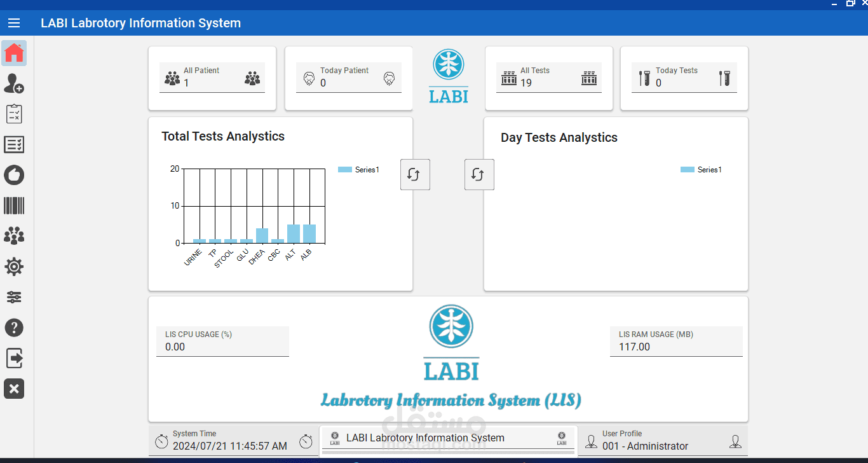The image size is (868, 463).
Task: Select the All Tests count field
Action: point(549,78)
